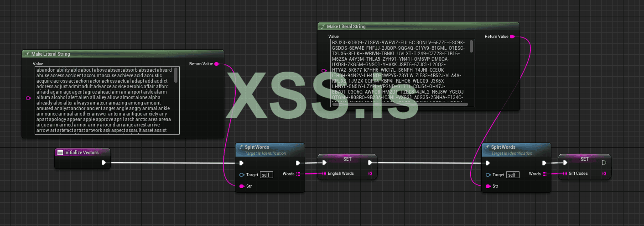Click the self field on the second Split Words Target
This screenshot has height=226, width=644.
pos(513,175)
